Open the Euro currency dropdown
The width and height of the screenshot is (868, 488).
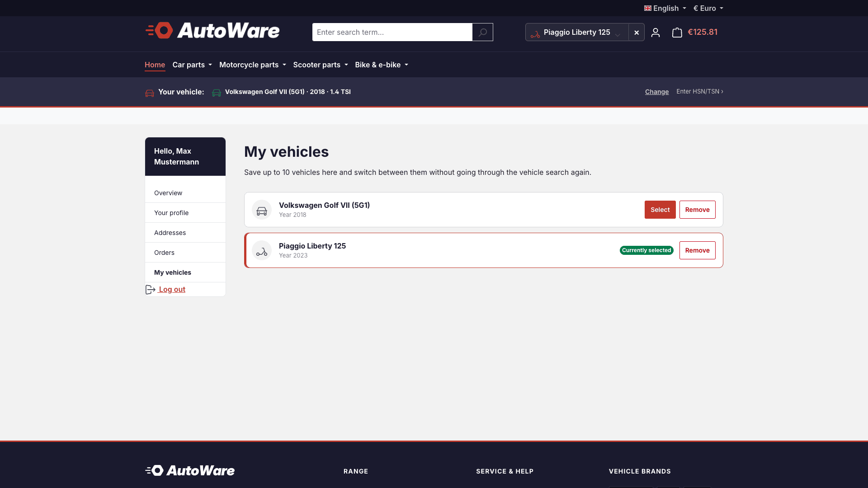708,8
